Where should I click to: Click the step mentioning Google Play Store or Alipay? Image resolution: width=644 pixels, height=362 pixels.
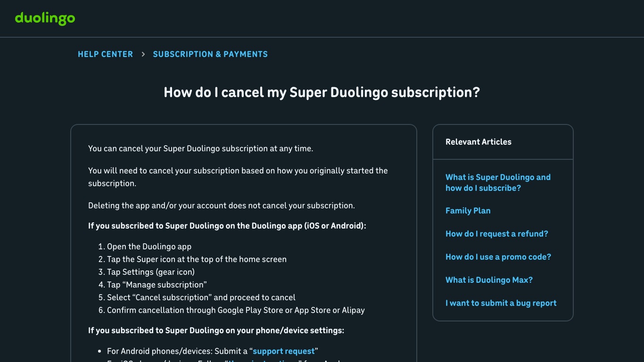tap(236, 310)
